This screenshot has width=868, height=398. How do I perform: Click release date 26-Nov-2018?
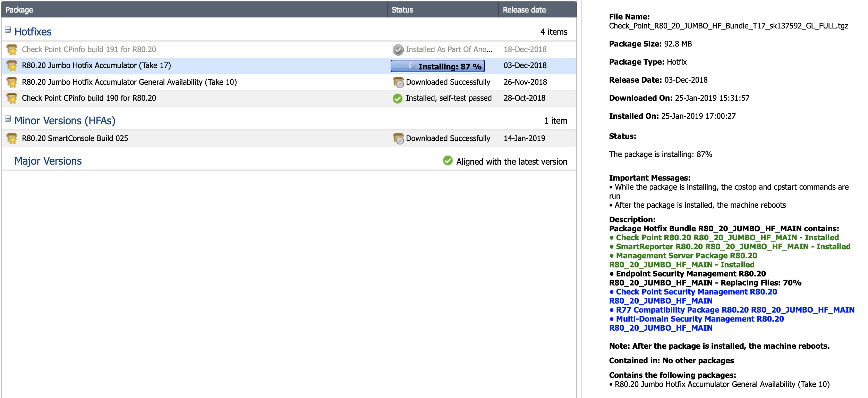pyautogui.click(x=525, y=82)
